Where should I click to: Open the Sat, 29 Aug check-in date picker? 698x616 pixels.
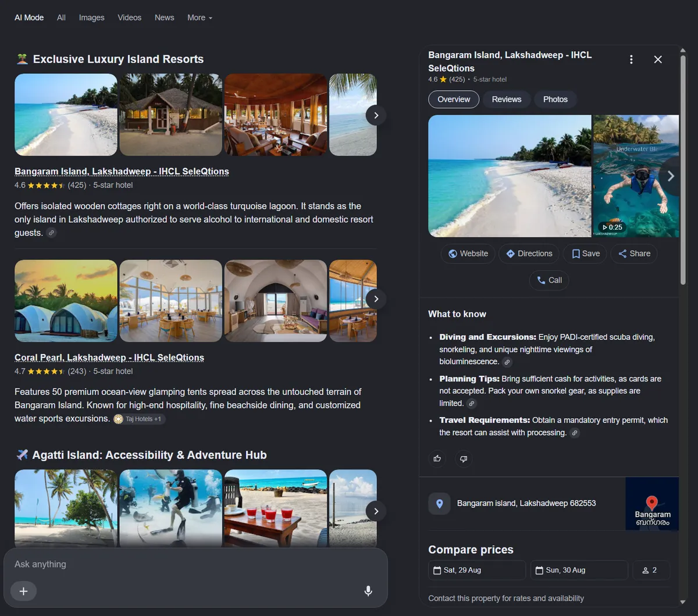477,570
